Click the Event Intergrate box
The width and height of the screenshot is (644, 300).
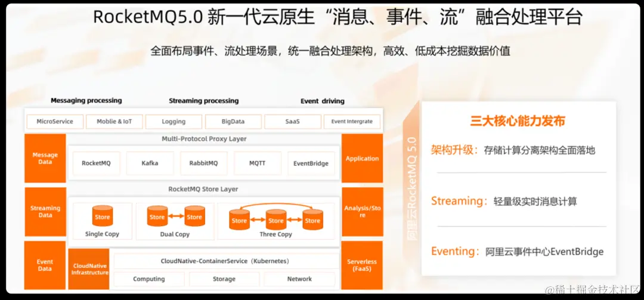[352, 122]
